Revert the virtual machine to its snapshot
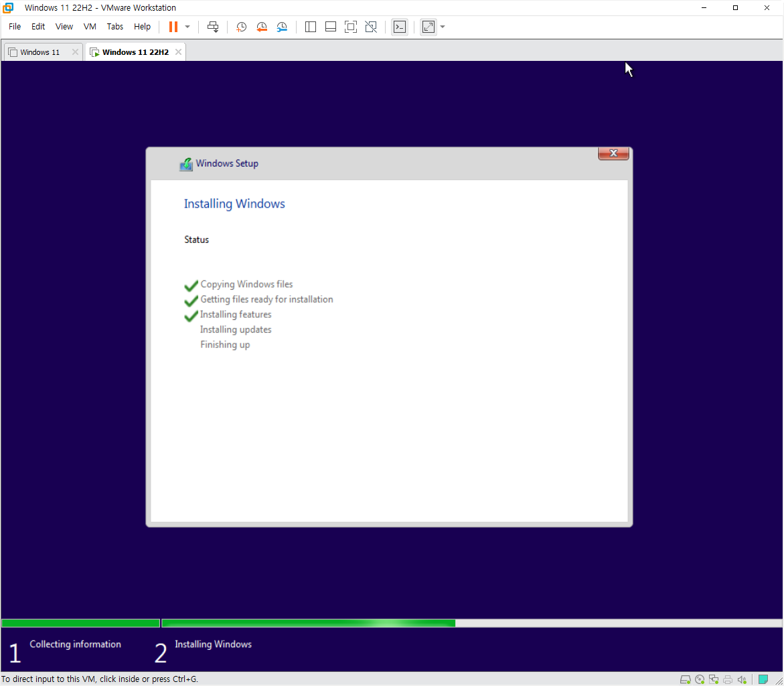The height and width of the screenshot is (686, 784). point(262,27)
